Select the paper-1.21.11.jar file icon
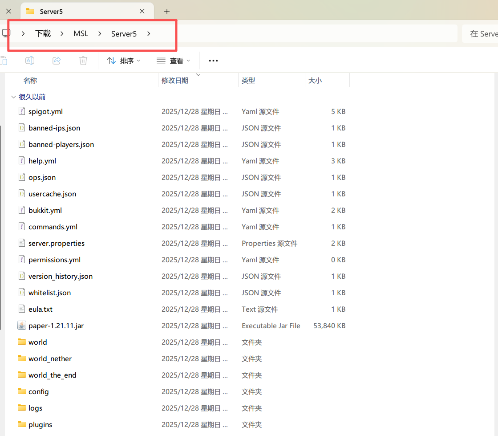This screenshot has width=498, height=448. (22, 326)
